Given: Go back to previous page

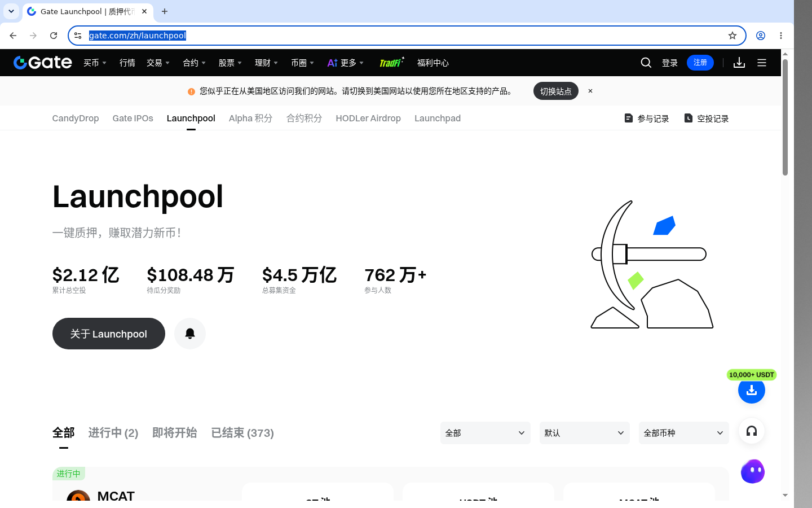Looking at the screenshot, I should click(13, 36).
